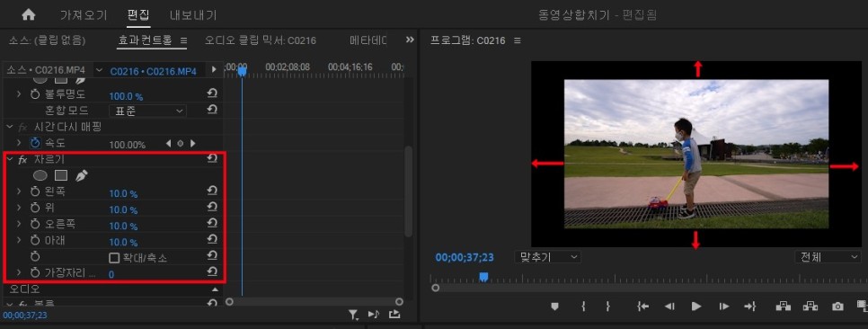Click the program monitor 00;00;37;23 timecode
The width and height of the screenshot is (868, 329).
[465, 257]
